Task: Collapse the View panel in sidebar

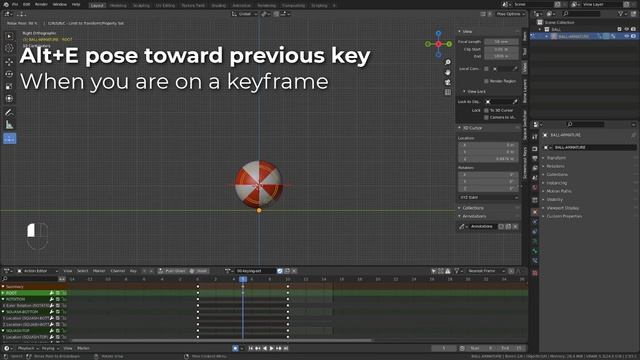Action: tap(459, 31)
